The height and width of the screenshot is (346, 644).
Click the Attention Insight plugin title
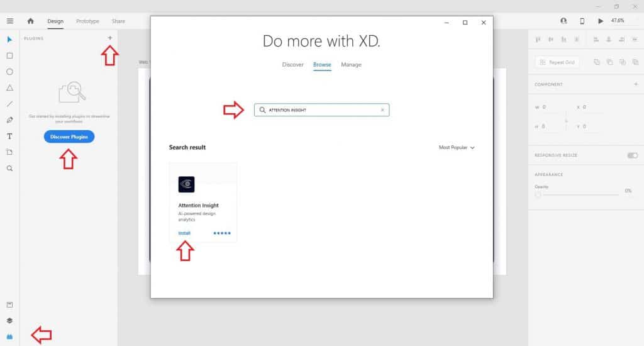point(198,205)
